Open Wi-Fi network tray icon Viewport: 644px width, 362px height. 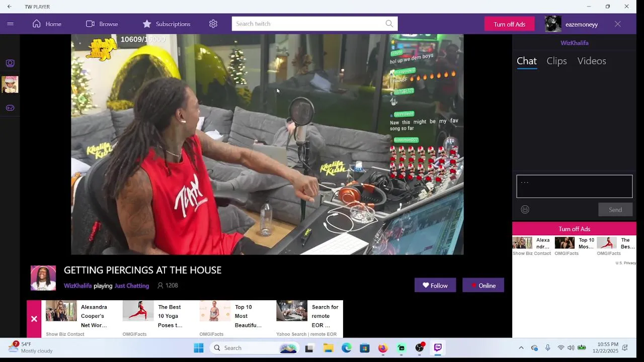point(560,348)
